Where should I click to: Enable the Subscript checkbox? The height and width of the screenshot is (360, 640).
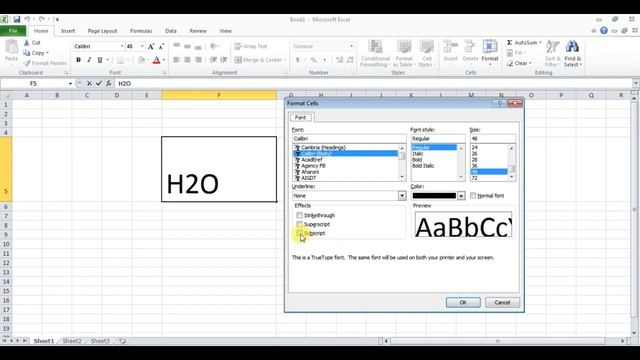tap(299, 233)
